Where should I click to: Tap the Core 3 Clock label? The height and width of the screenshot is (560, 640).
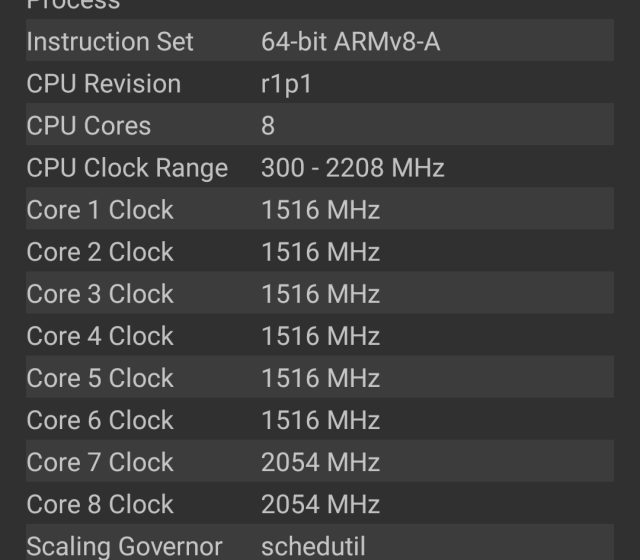(100, 294)
